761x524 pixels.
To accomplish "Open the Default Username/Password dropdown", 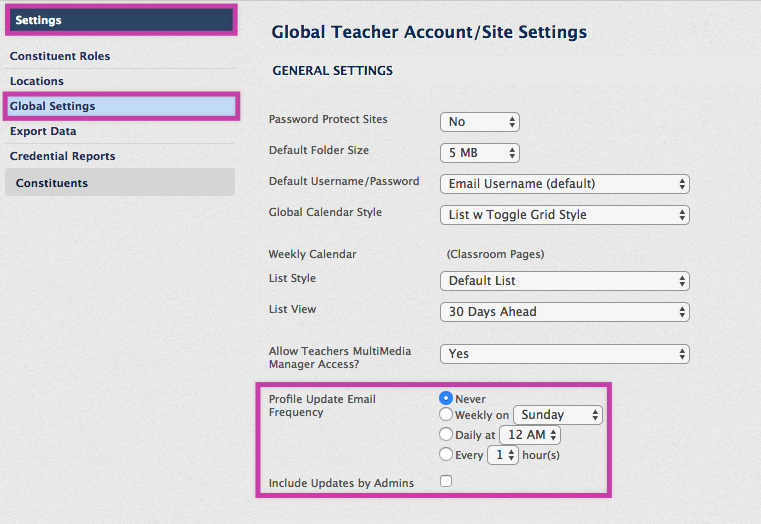I will (564, 184).
